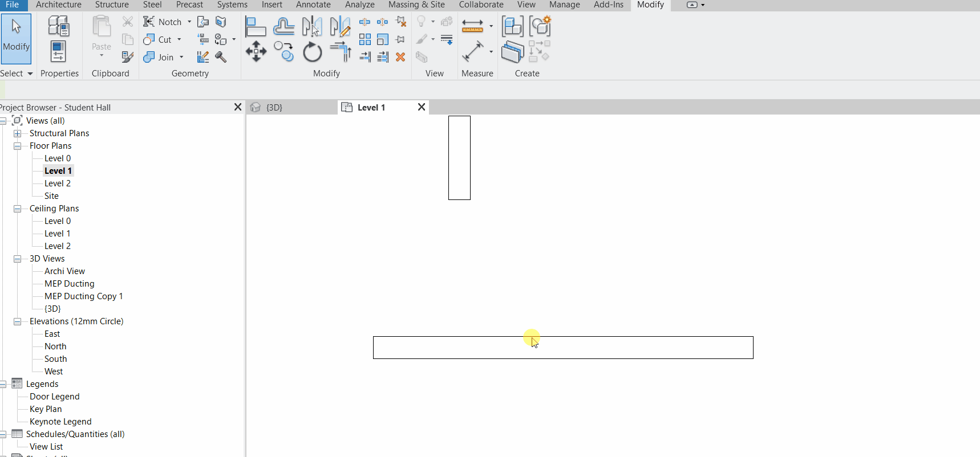This screenshot has height=457, width=980.
Task: Click the Match Type Properties paintbrush icon
Action: pos(128,57)
